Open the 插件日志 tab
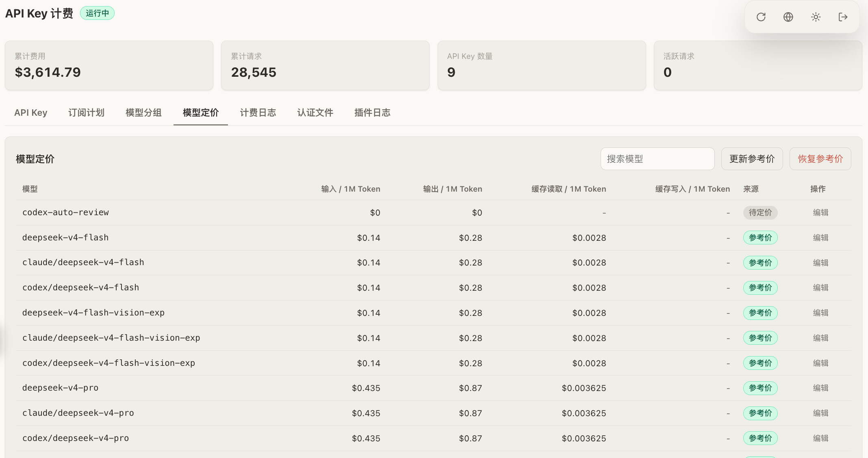 point(373,112)
